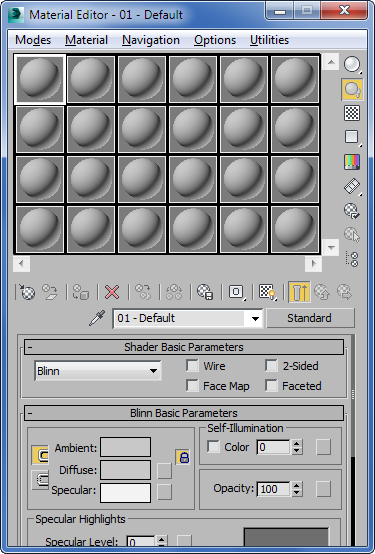Enable the Wire checkbox
The image size is (375, 554).
tap(192, 366)
